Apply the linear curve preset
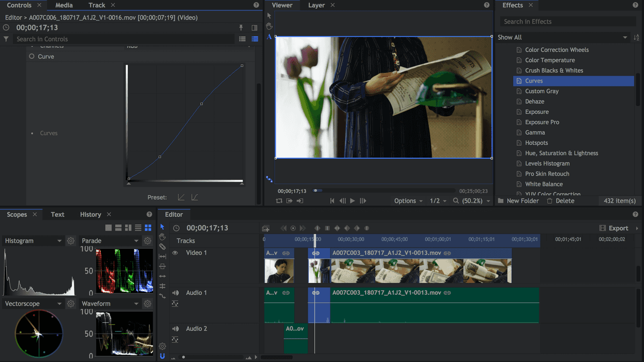Screen dimensions: 644x362 click(x=181, y=198)
